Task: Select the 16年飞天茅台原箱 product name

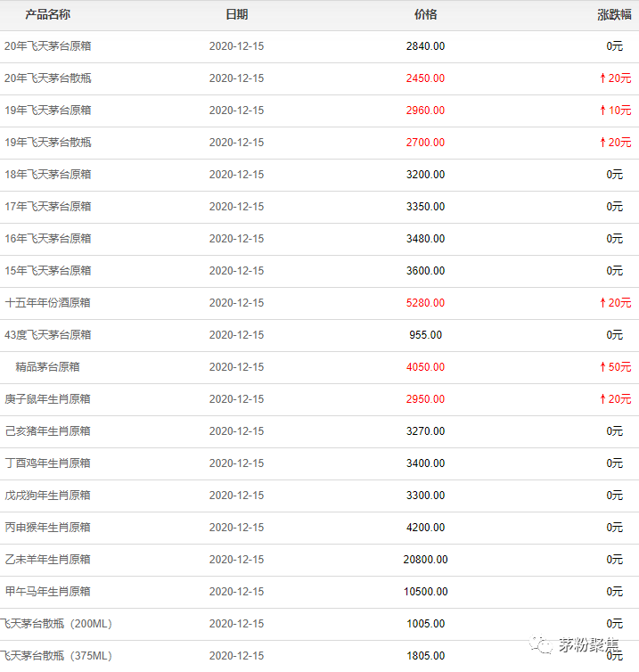Action: coord(47,239)
